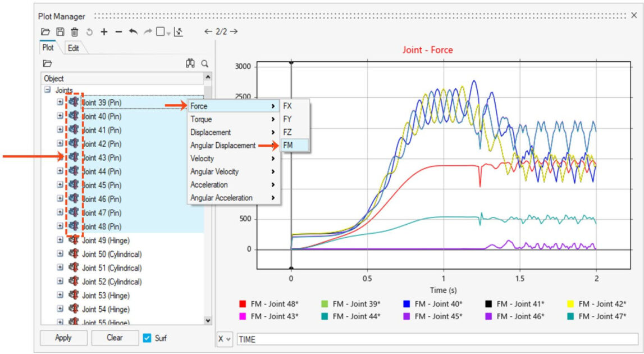Click the magnifier search icon
The image size is (644, 354).
click(x=205, y=63)
